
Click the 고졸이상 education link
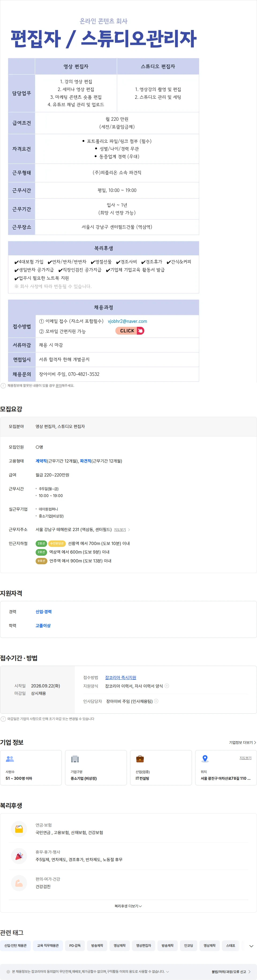[43, 625]
